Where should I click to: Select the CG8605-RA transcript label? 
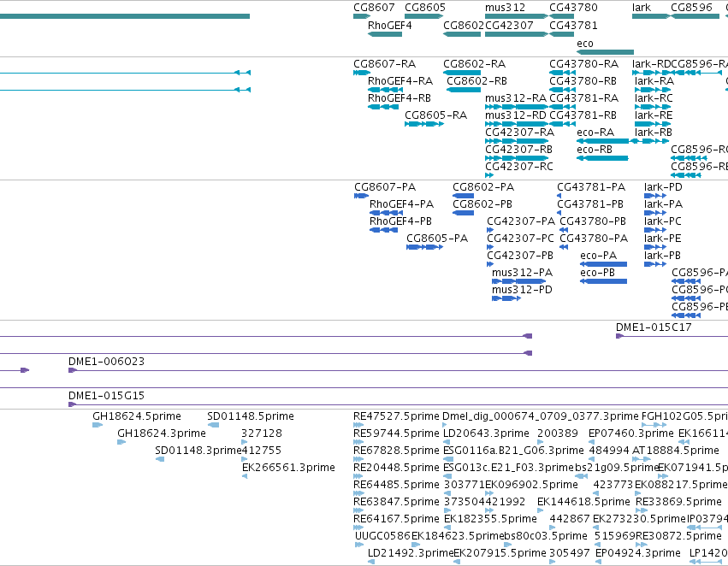click(x=436, y=115)
